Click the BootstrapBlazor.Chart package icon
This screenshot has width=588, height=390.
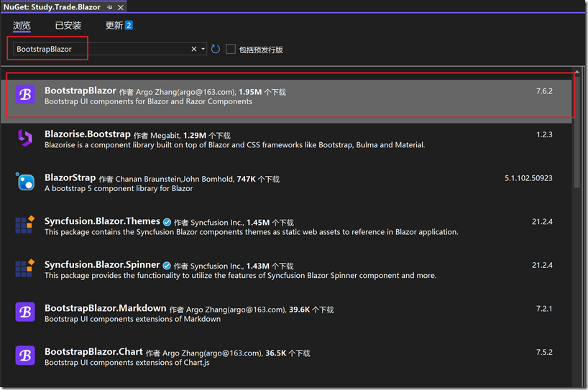click(x=25, y=356)
